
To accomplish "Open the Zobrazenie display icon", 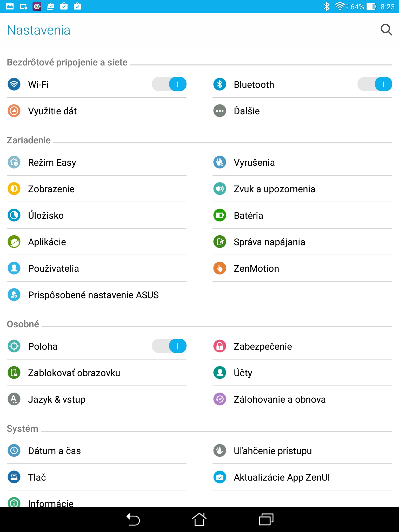I will tap(14, 189).
